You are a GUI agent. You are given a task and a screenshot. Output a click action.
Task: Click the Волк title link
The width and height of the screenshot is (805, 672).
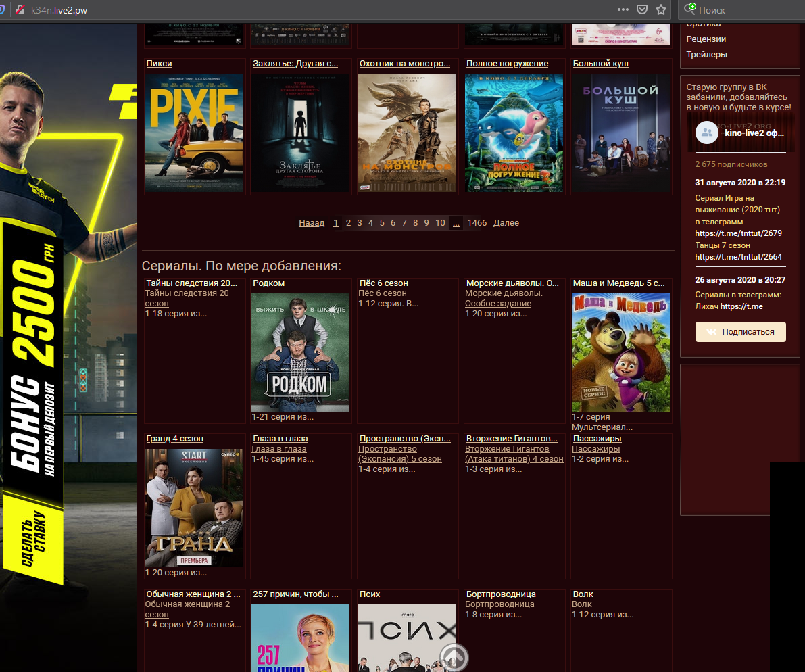point(583,594)
